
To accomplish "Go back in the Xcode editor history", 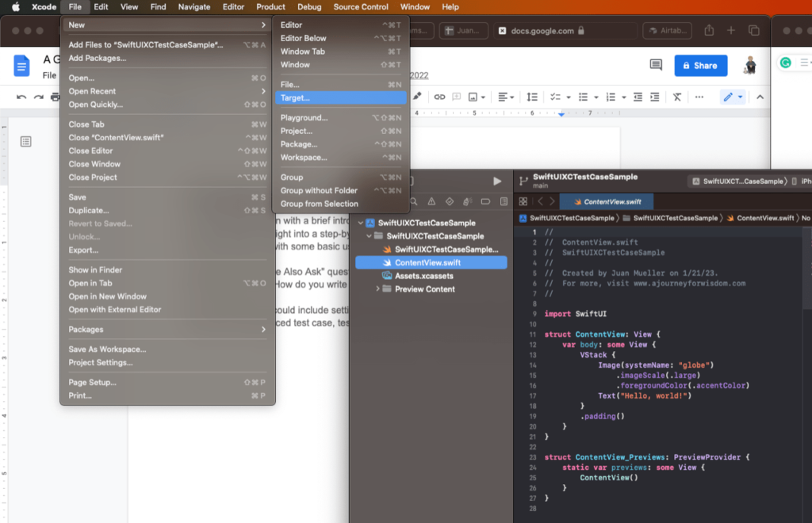I will [540, 201].
